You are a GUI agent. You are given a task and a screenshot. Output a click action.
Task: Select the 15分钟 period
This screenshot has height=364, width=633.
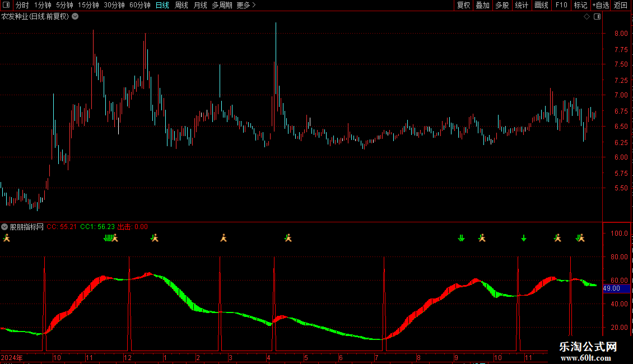pos(89,5)
